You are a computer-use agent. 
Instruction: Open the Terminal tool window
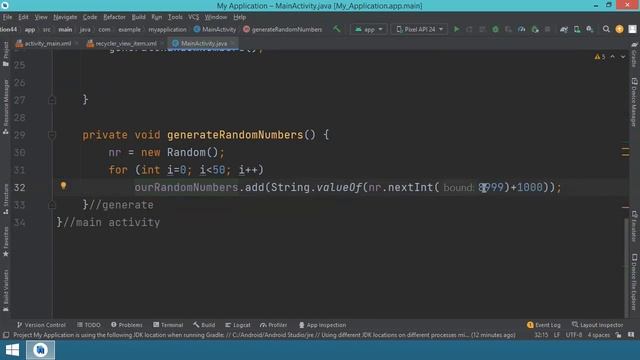(x=168, y=325)
